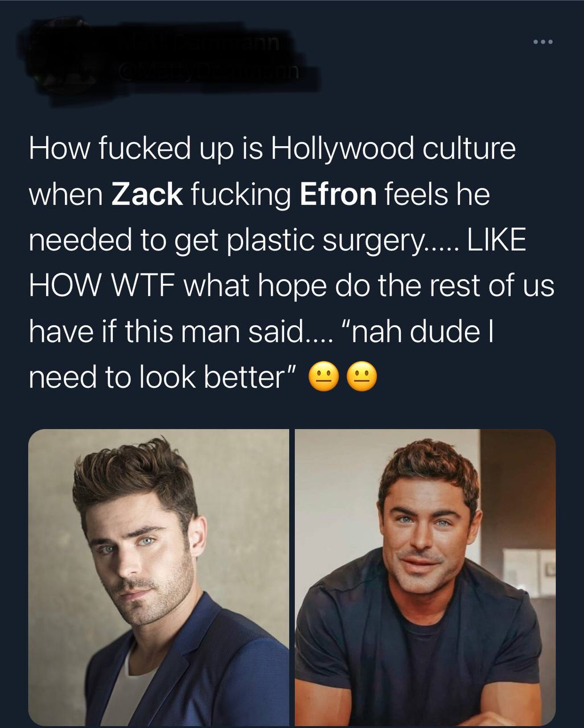
Task: Open the three-dot more options menu
Action: [542, 42]
